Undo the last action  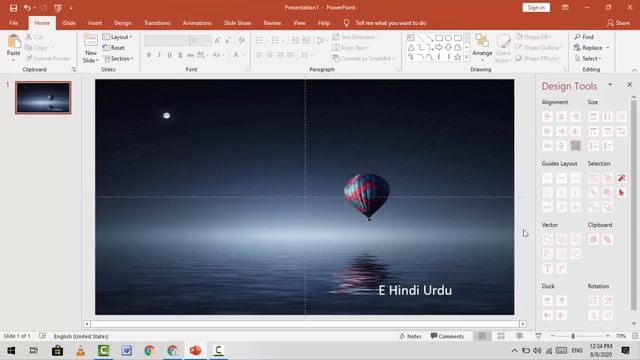[27, 8]
